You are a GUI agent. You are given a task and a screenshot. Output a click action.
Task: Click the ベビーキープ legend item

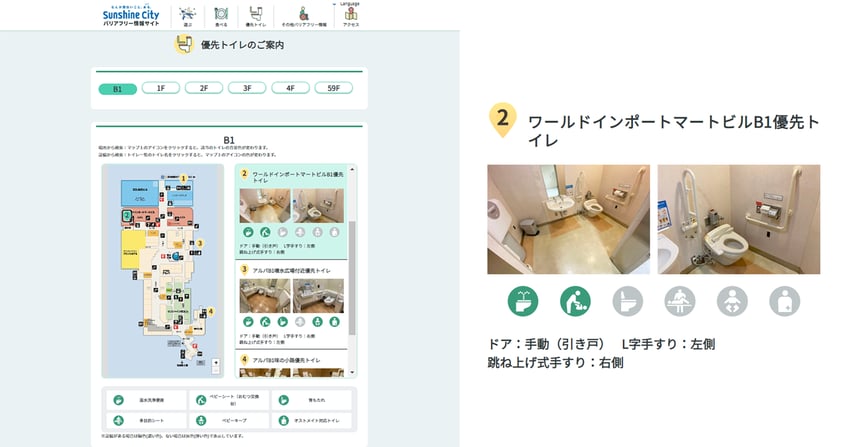point(229,420)
